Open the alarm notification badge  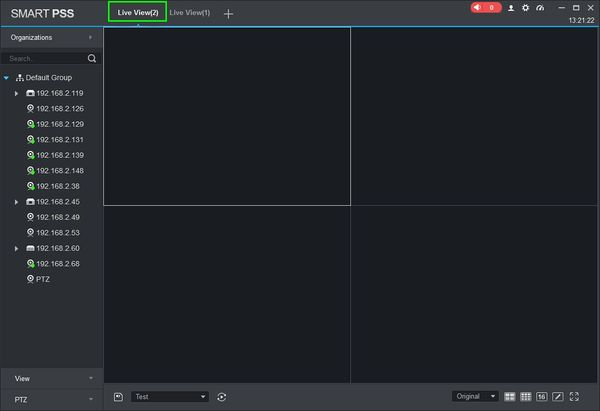486,8
